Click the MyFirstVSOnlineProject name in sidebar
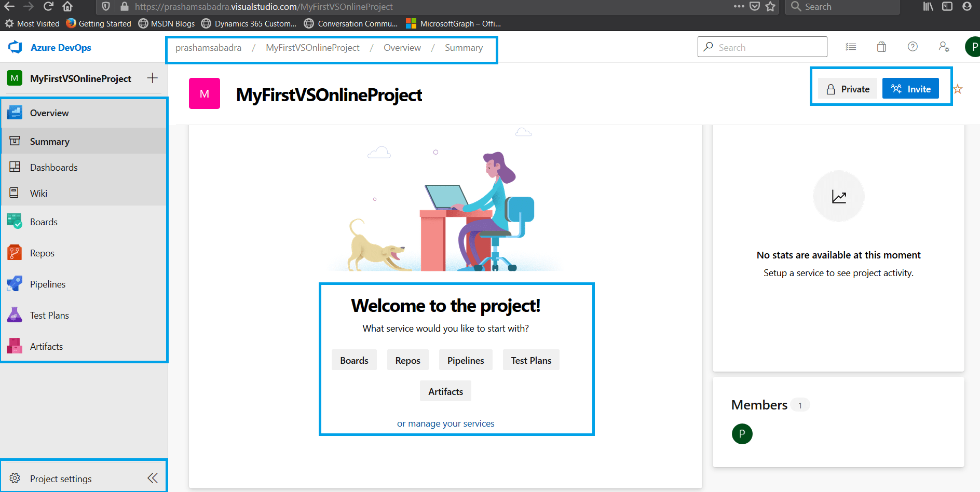This screenshot has height=492, width=980. (x=80, y=78)
